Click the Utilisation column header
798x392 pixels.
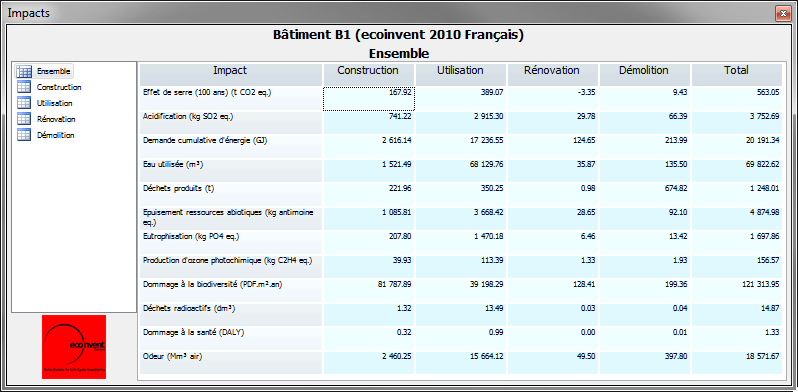pos(461,74)
